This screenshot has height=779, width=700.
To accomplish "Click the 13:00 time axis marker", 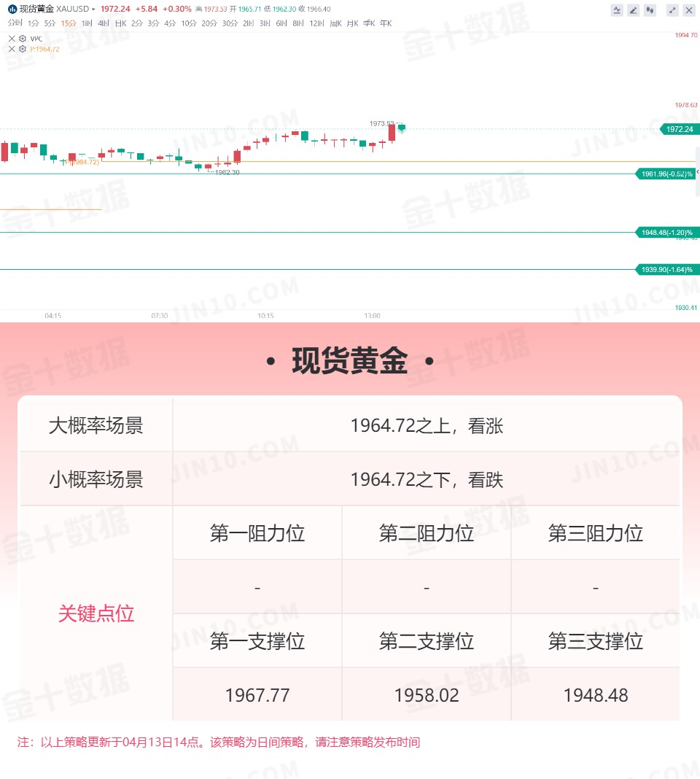I will pos(372,316).
